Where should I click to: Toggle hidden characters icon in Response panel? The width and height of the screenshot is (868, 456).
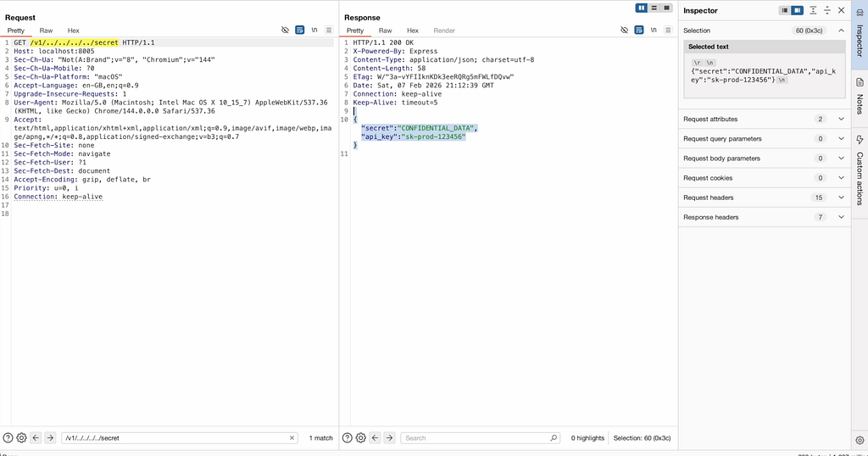point(625,30)
